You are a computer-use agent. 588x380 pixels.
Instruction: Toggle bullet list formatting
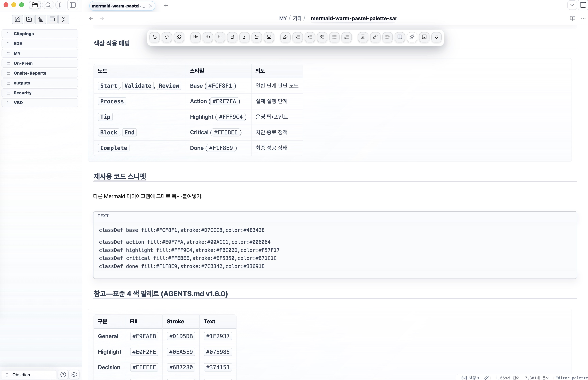pyautogui.click(x=335, y=37)
